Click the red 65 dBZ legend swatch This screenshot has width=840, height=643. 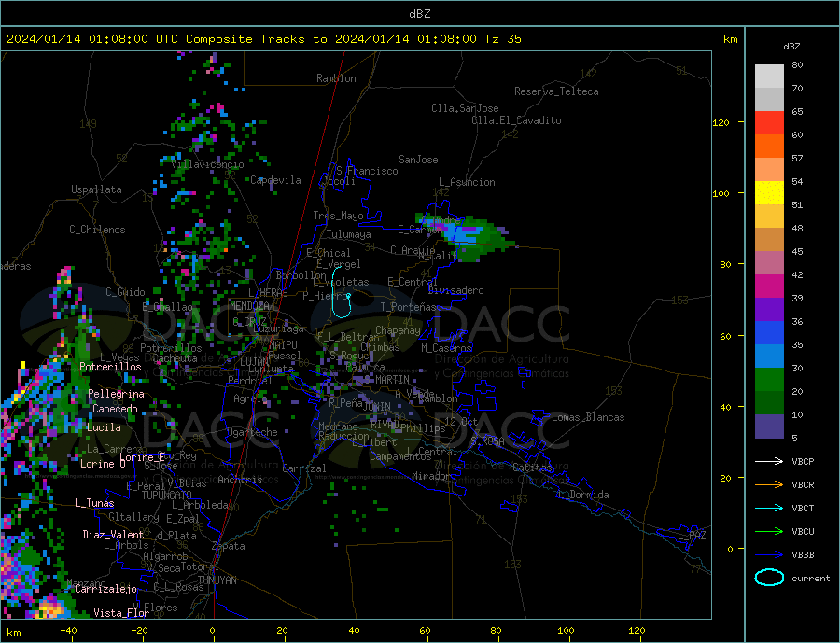point(769,122)
